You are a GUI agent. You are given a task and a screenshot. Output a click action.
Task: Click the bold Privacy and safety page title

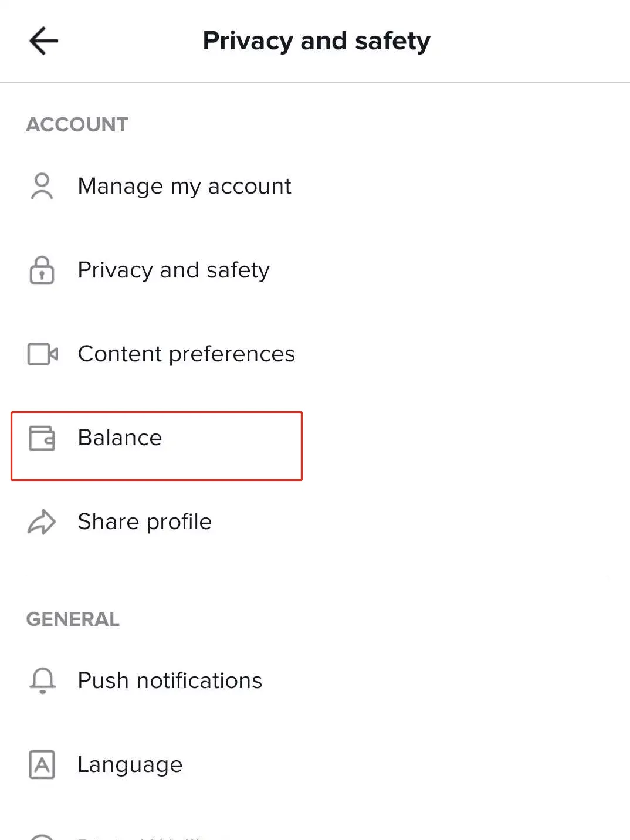pos(316,41)
